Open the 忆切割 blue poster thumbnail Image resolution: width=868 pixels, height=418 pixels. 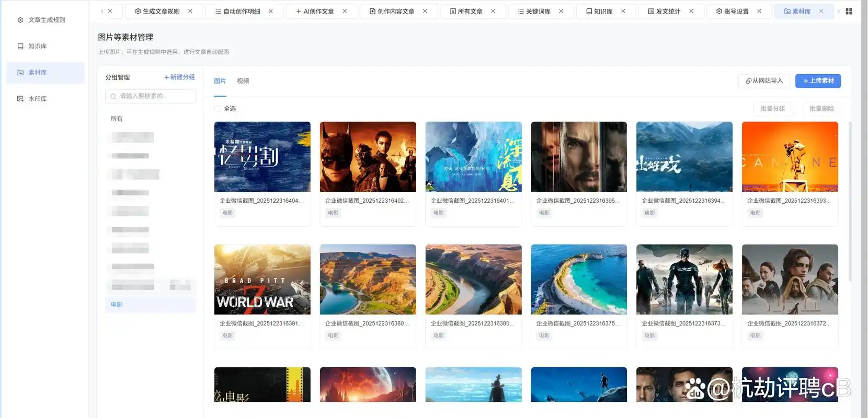[262, 157]
